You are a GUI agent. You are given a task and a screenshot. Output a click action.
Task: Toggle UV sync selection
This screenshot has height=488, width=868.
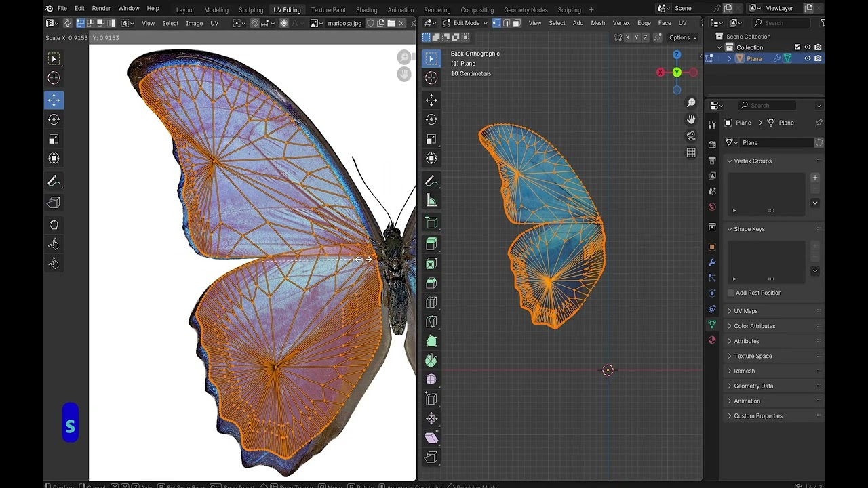tap(67, 23)
